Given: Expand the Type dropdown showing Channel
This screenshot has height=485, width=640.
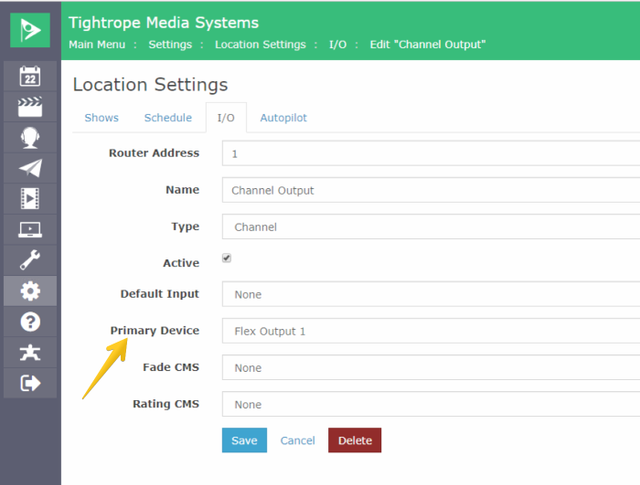Looking at the screenshot, I should coord(431,227).
